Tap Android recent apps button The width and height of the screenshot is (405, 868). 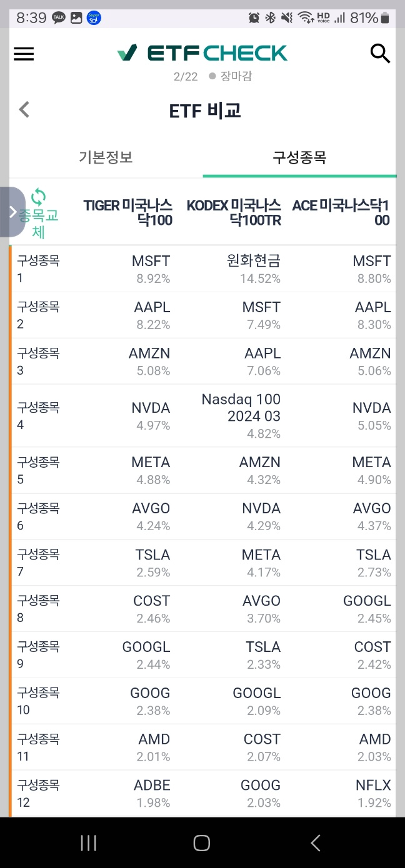click(x=89, y=843)
